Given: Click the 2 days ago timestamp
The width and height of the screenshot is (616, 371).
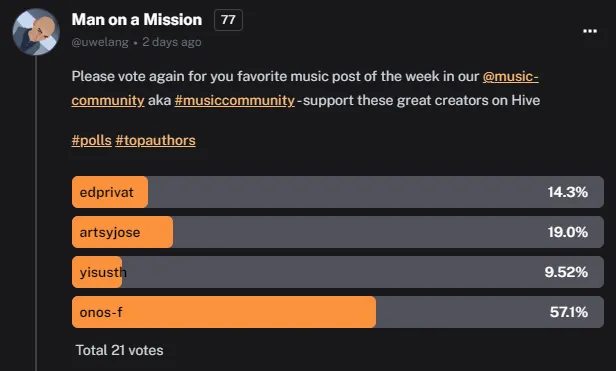Looking at the screenshot, I should point(172,42).
